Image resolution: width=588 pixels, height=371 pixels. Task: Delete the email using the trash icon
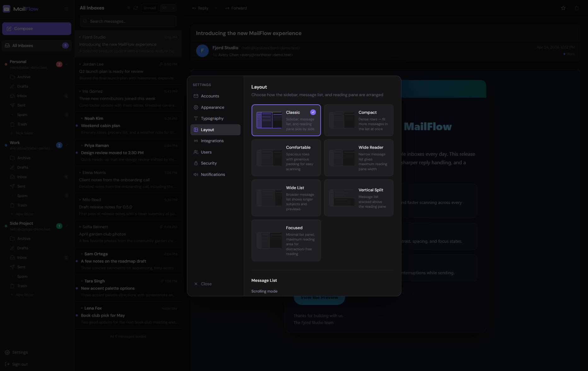pos(577,8)
